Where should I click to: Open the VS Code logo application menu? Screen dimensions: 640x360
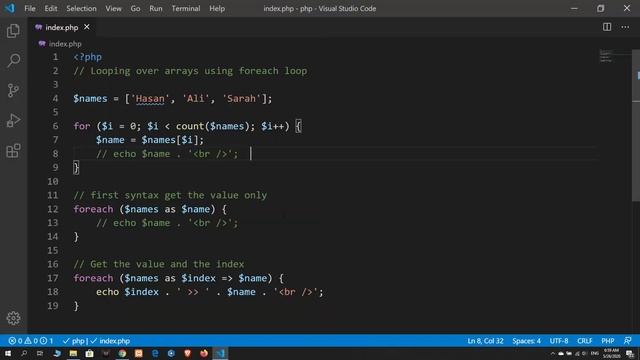click(10, 8)
